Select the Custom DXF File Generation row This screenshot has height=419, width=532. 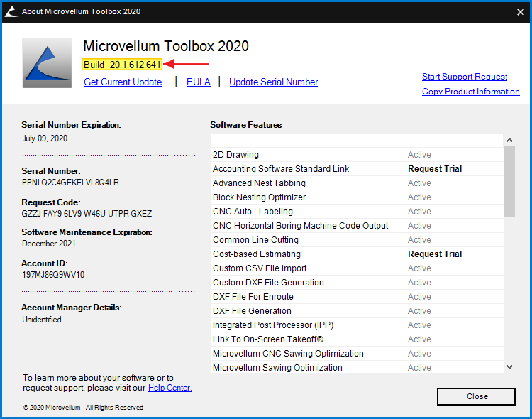click(357, 283)
